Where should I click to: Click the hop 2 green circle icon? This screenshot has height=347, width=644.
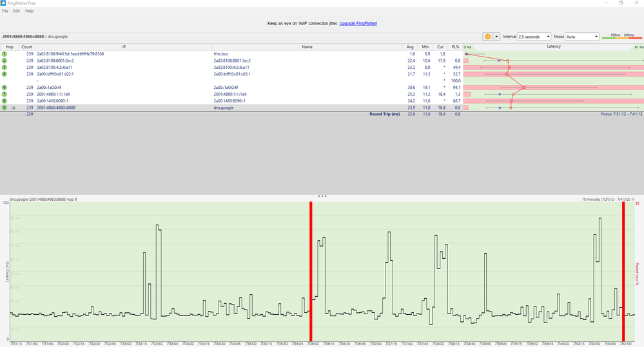4,61
